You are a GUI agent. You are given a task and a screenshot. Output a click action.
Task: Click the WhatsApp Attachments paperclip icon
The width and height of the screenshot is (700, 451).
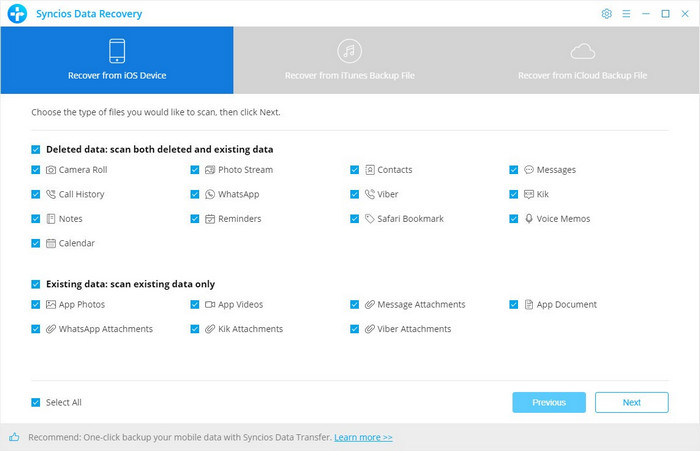click(x=51, y=329)
